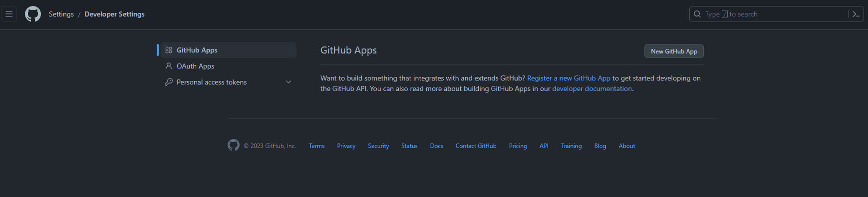Click the GitHub Apps grid icon in sidebar
868x197 pixels.
(x=169, y=50)
